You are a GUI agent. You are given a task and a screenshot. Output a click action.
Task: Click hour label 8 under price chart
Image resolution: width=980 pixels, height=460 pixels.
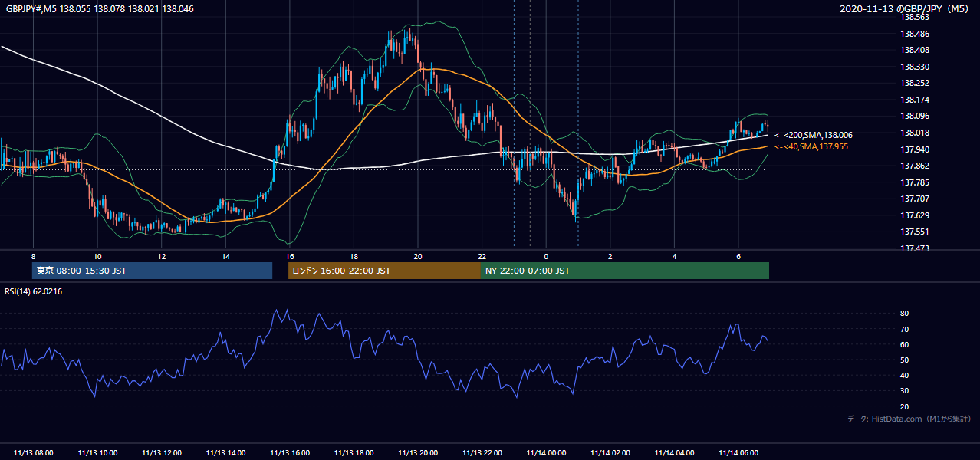[x=33, y=256]
